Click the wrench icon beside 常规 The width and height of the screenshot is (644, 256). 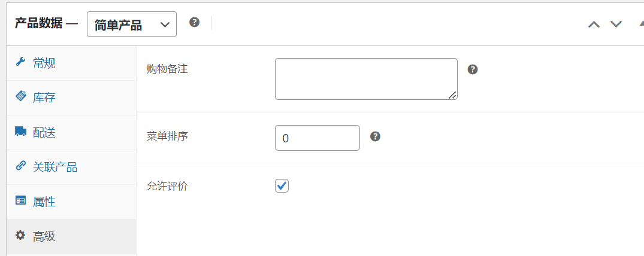(20, 62)
